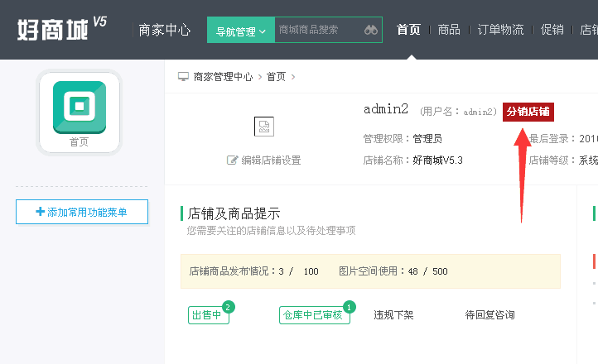The image size is (598, 364).
Task: Click the 好商城 V5 logo
Action: [62, 29]
